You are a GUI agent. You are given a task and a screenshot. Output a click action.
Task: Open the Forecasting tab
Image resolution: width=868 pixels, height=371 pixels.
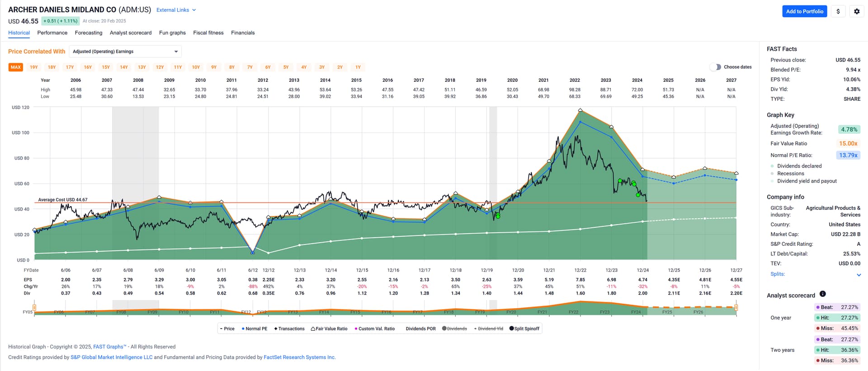(x=89, y=33)
